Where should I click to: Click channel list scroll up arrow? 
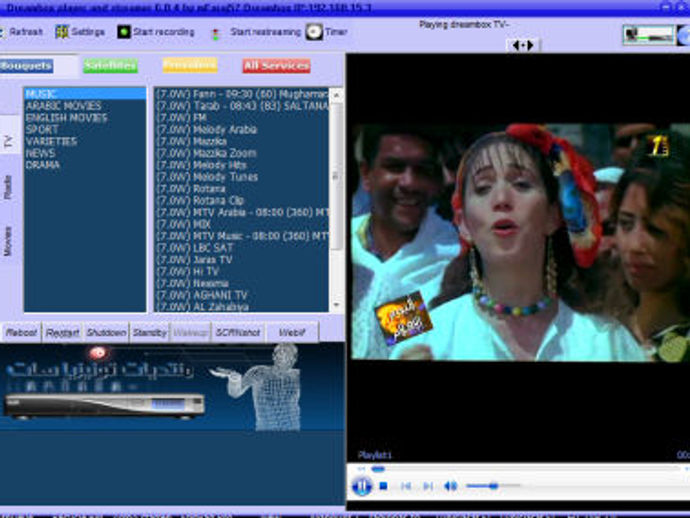(336, 94)
